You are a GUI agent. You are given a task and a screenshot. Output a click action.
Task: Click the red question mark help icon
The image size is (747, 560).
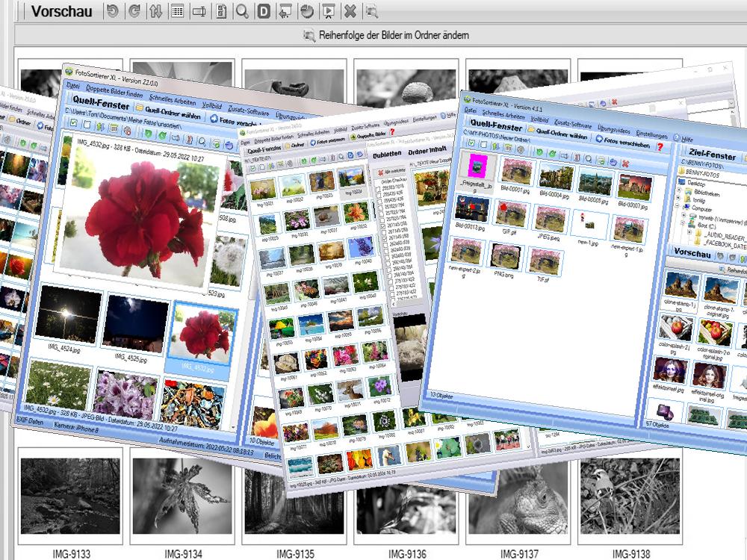click(660, 147)
